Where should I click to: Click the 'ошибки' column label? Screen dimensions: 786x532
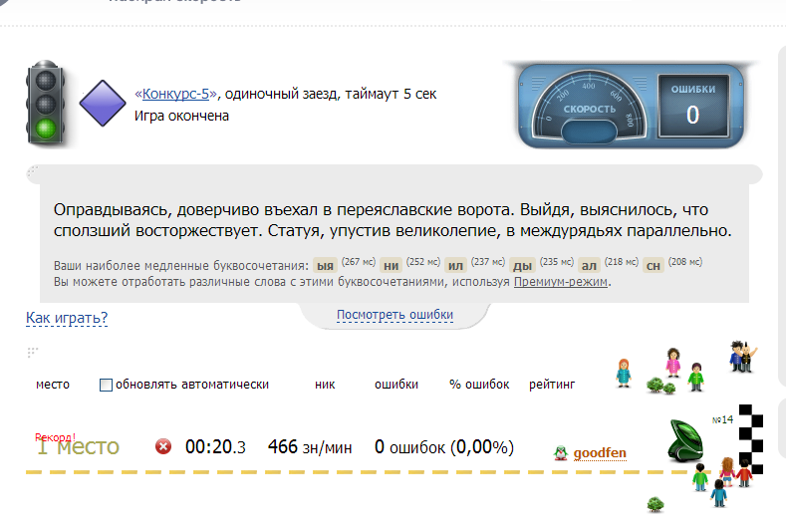pyautogui.click(x=396, y=385)
